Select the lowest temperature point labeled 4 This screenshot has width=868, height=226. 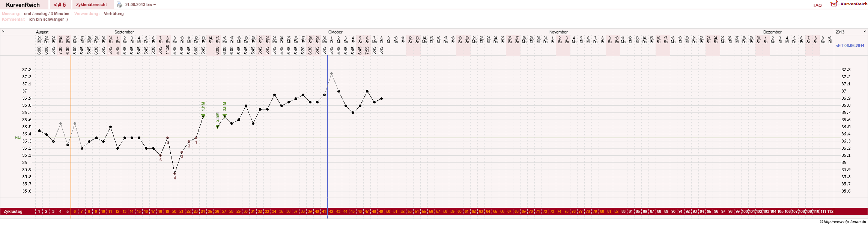coord(175,173)
